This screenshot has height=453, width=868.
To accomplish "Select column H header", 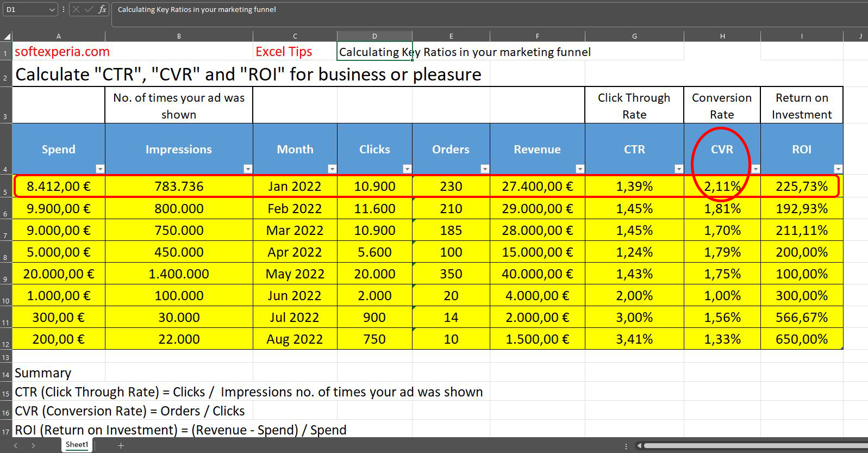I will pyautogui.click(x=722, y=36).
